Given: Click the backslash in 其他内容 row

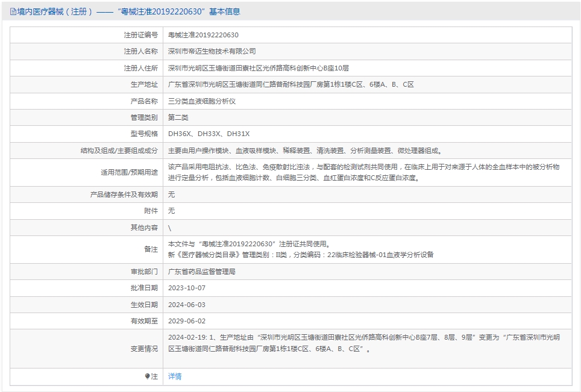Looking at the screenshot, I should [170, 228].
